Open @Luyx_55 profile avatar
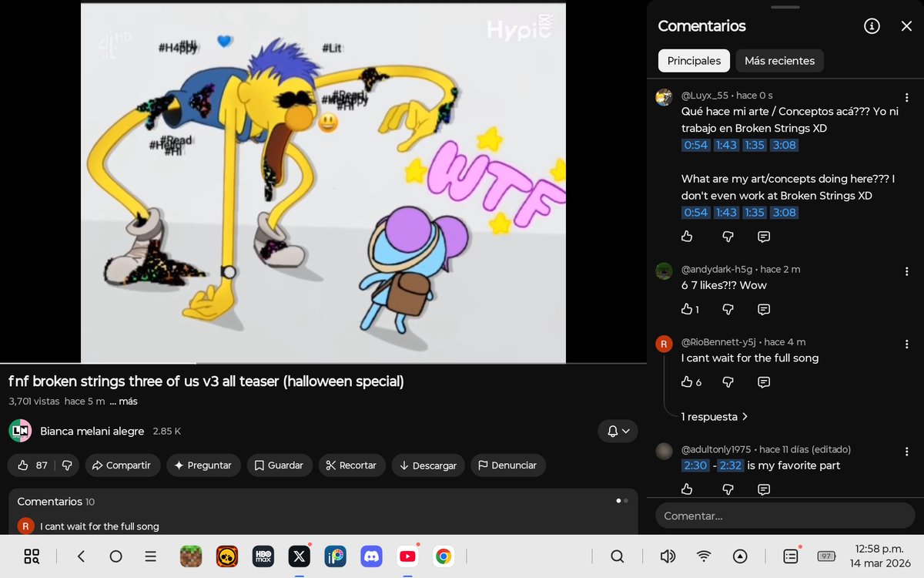This screenshot has width=924, height=578. (x=664, y=97)
